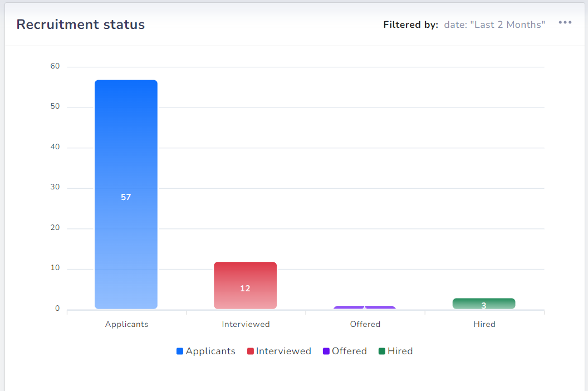Select the red Interviewed bar showing 12
This screenshot has width=588, height=391.
pos(245,284)
